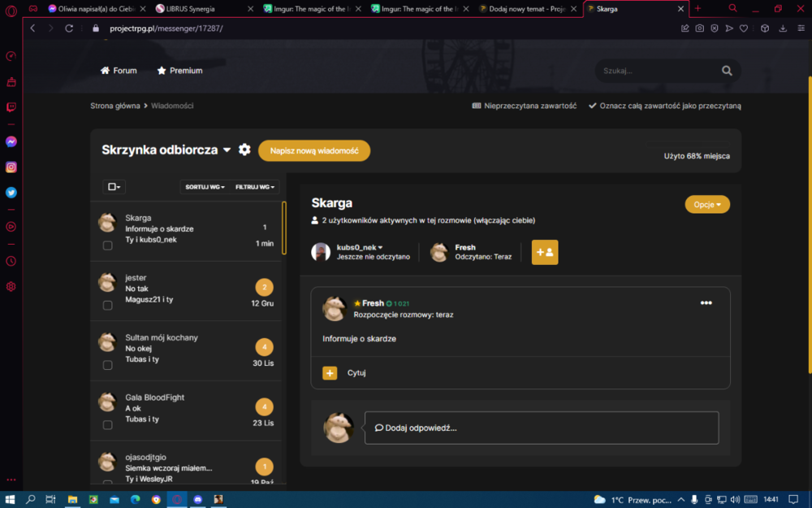Open the Fresh author name link
The image size is (812, 508).
[x=373, y=303]
